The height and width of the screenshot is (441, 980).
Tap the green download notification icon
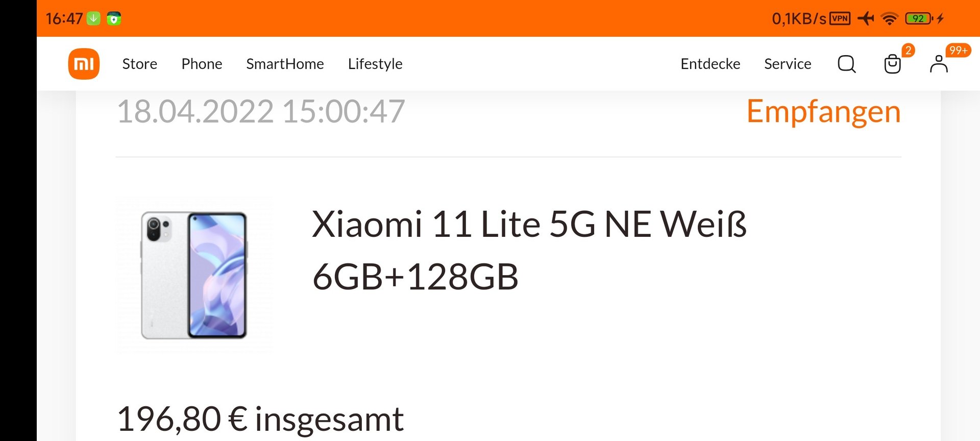93,18
